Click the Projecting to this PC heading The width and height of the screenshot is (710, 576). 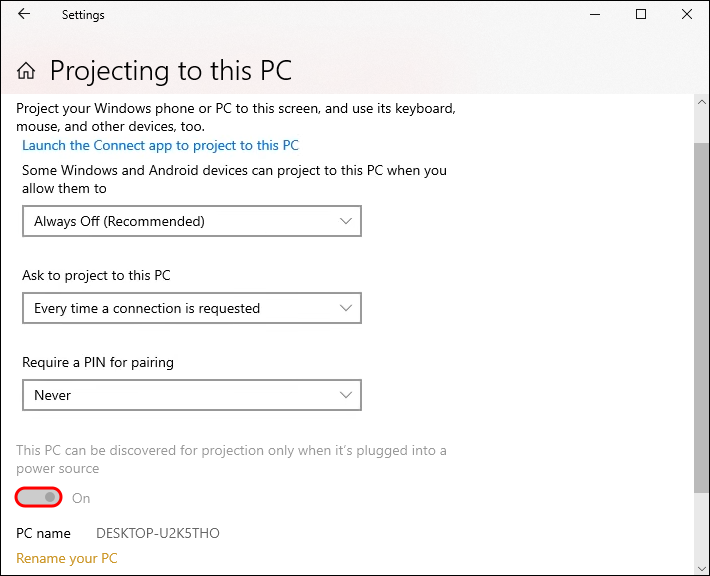pyautogui.click(x=171, y=71)
